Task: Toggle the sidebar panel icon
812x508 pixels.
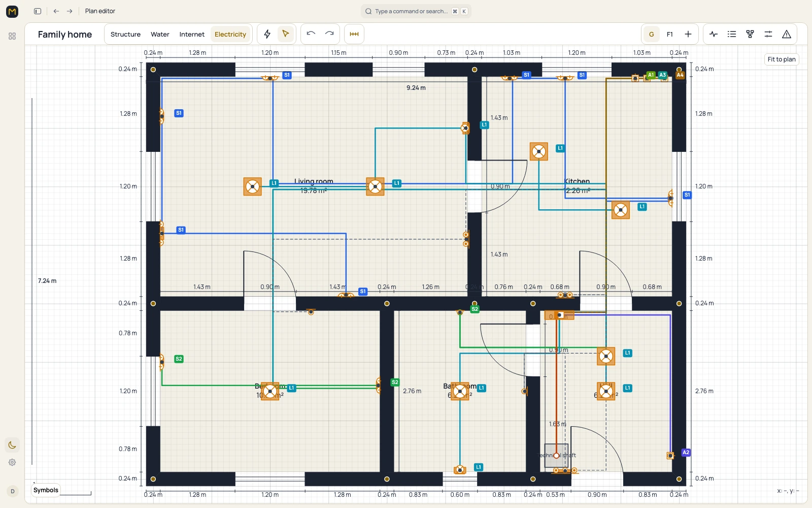Action: point(38,11)
